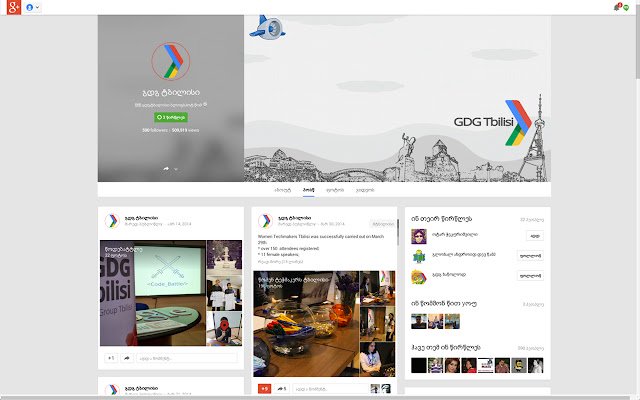Screen dimensions: 640x400
Task: Expand the dropdown arrow next to the profile share icon
Action: [176, 169]
